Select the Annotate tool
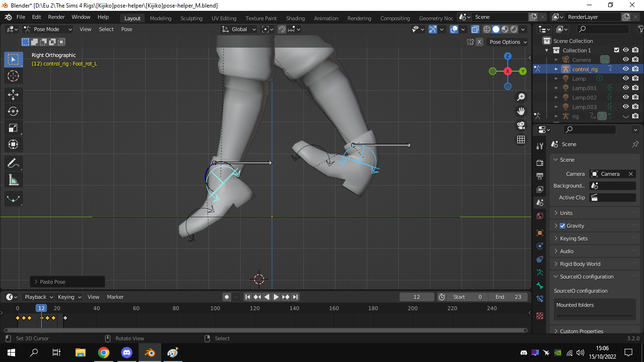 pos(13,164)
